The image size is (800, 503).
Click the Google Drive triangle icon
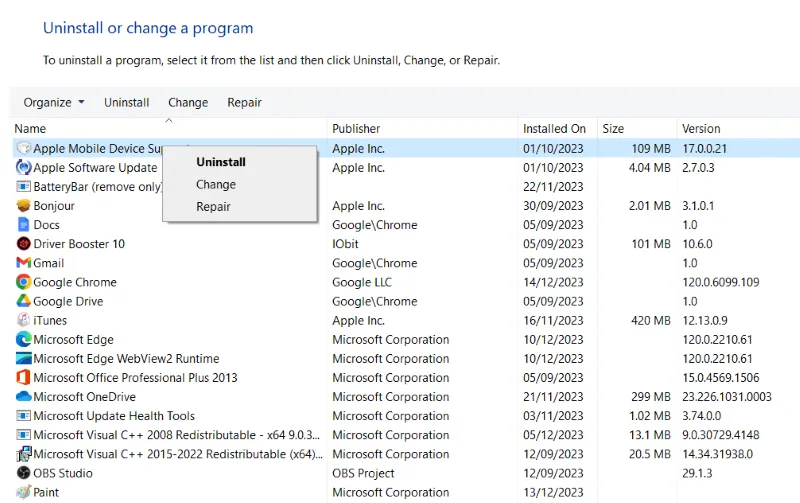[x=23, y=301]
